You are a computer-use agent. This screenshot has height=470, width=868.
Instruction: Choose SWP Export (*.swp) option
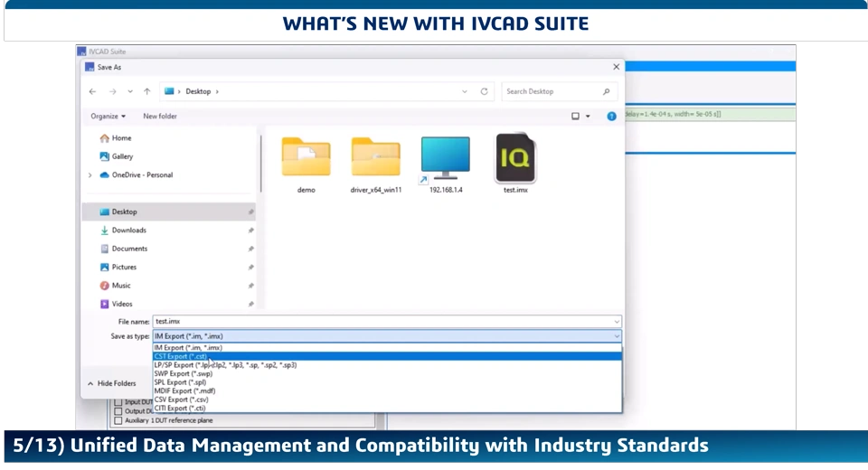point(387,373)
